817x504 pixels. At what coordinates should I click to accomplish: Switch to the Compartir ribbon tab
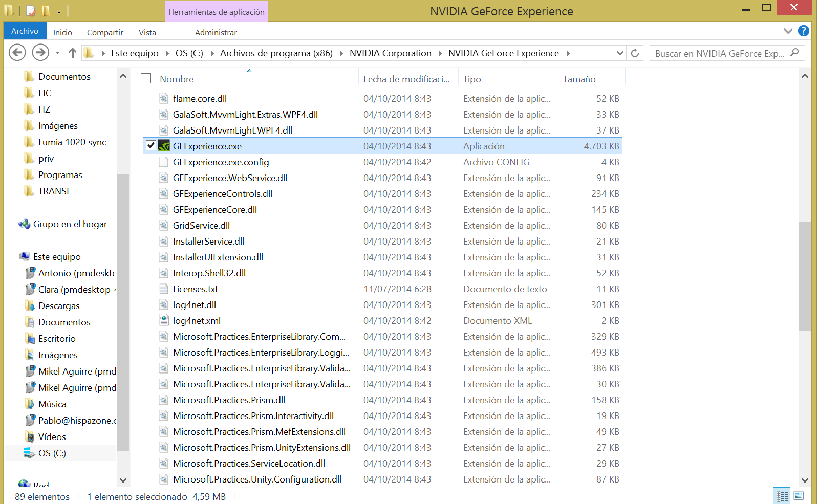pos(105,32)
